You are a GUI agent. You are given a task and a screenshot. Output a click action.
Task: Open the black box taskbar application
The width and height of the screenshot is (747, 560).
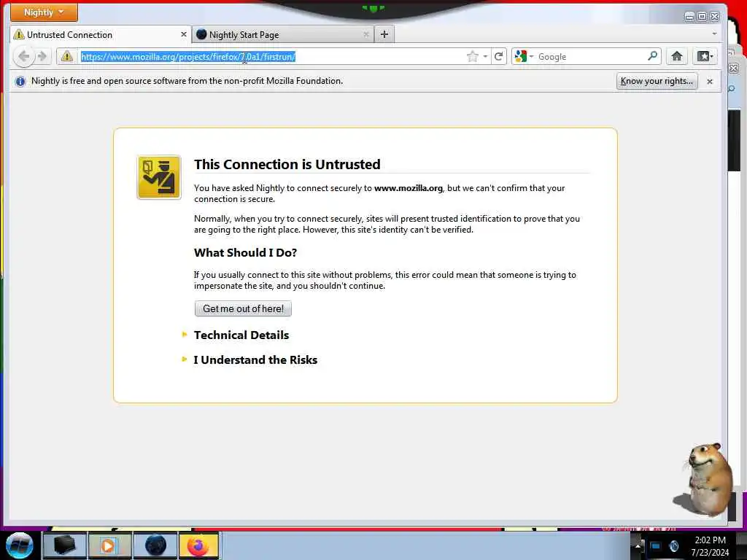(x=65, y=545)
